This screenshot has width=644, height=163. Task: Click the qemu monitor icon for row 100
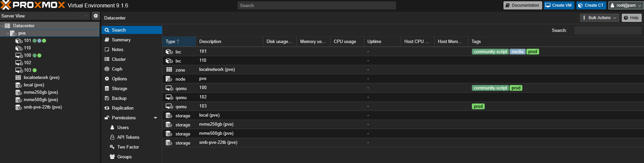(x=169, y=88)
